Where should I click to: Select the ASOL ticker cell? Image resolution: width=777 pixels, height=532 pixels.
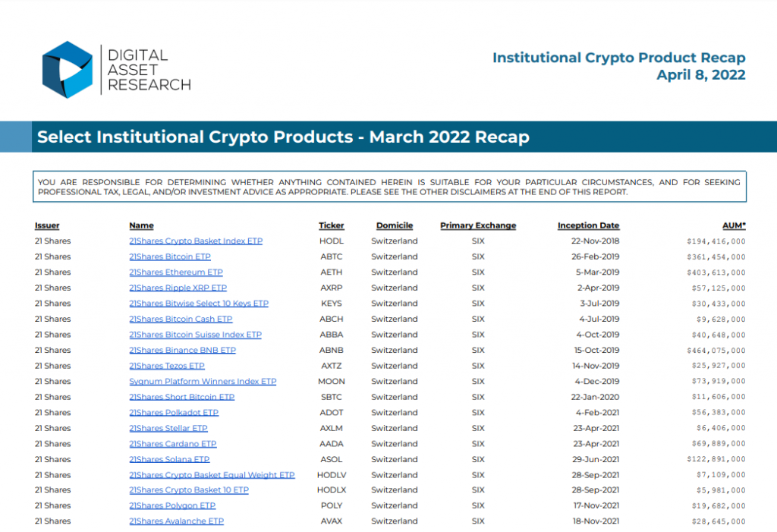[x=332, y=460]
